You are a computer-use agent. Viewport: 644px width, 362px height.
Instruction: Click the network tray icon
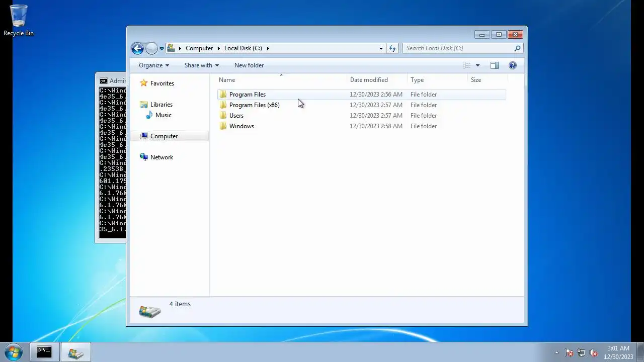pos(581,353)
